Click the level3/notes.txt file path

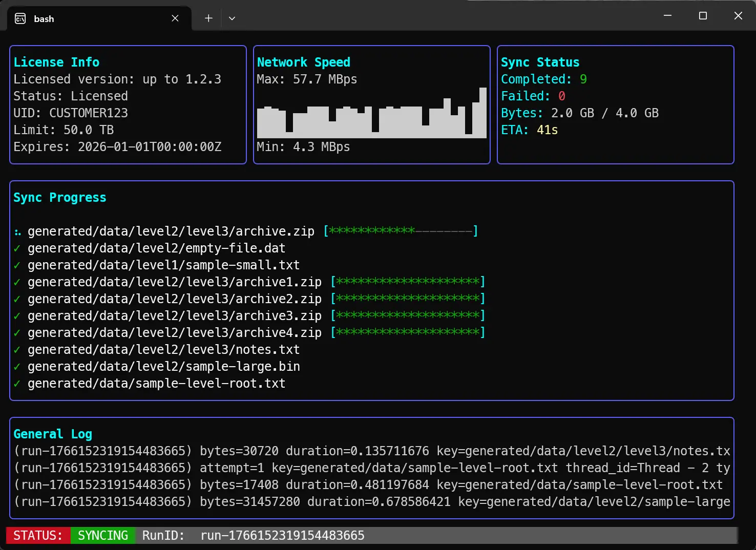164,349
